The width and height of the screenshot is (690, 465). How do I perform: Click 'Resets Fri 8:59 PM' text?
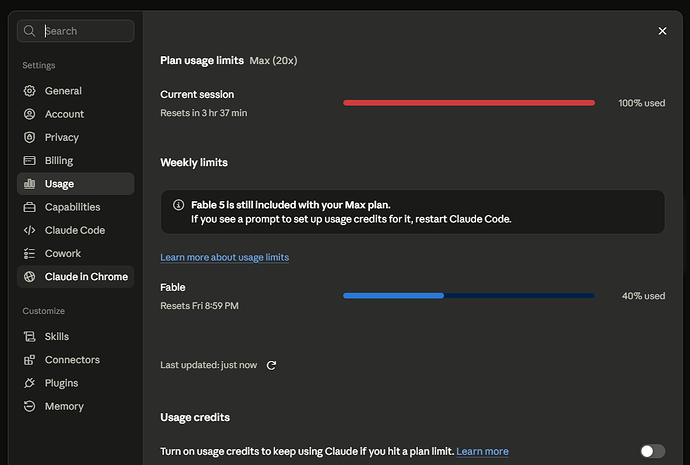(x=199, y=306)
